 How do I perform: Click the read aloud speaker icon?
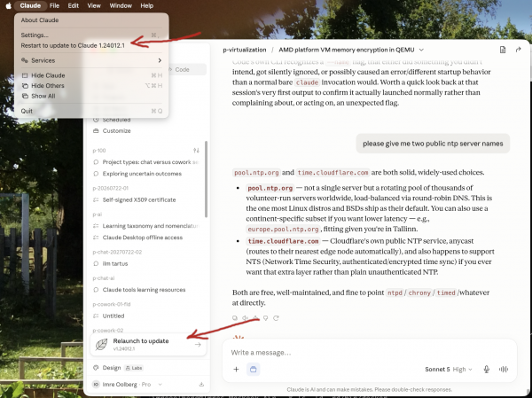[x=245, y=318]
